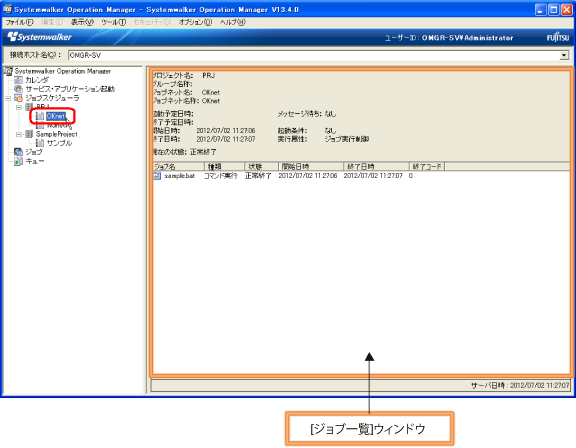Click the SampleProject project icon
Screen dimensions: 576x448
[29, 134]
